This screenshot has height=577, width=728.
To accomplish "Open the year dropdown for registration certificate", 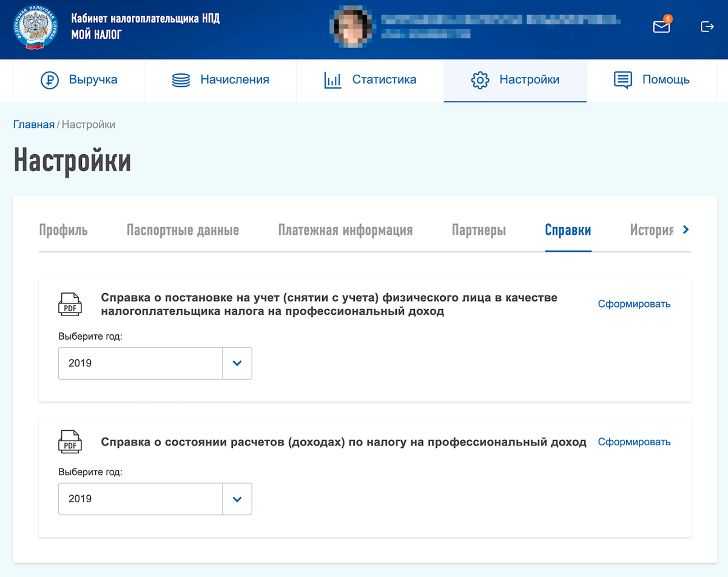I will [x=237, y=363].
